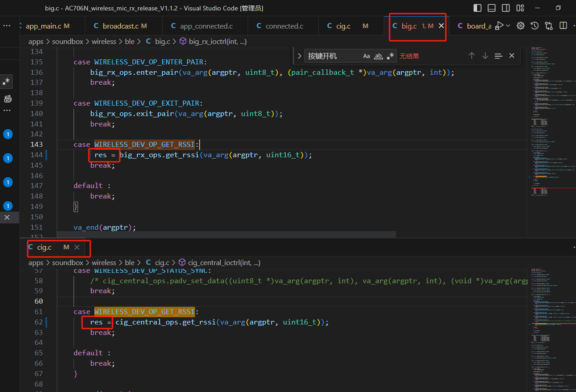Split the editor with the split icon
The height and width of the screenshot is (392, 576).
(x=563, y=26)
